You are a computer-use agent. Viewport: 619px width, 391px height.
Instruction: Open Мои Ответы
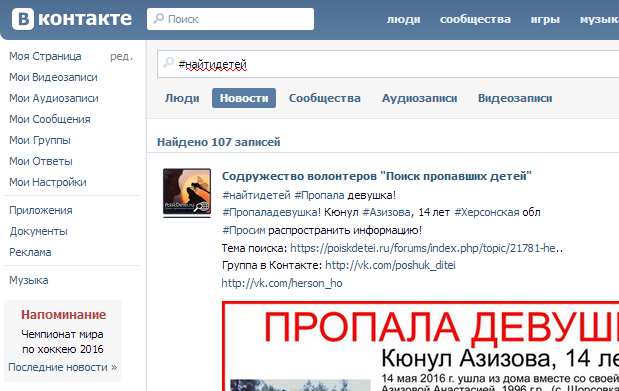tap(41, 161)
